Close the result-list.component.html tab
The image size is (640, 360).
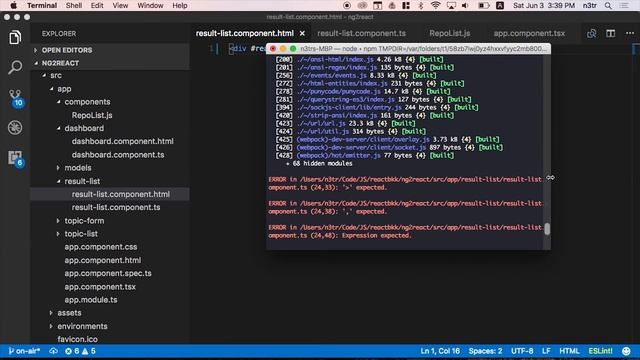click(x=302, y=33)
